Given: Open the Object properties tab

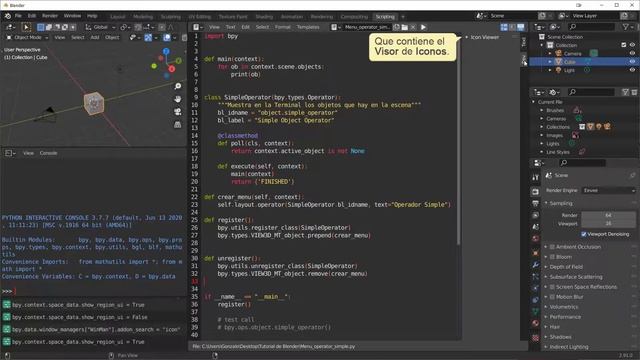Looking at the screenshot, I should 535,253.
